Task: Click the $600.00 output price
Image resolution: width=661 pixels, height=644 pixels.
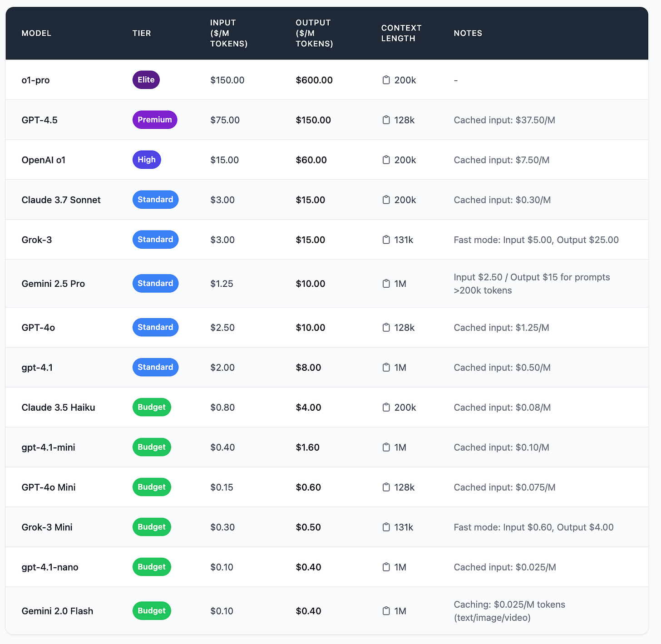Action: tap(314, 80)
